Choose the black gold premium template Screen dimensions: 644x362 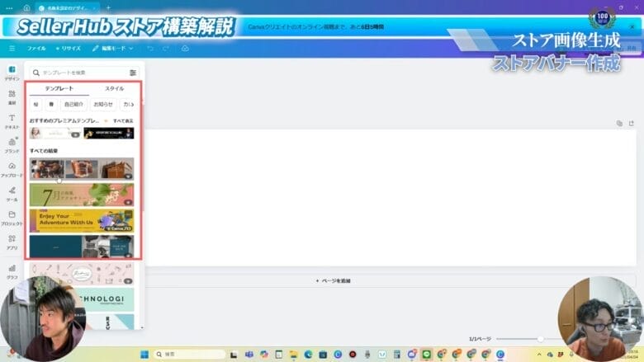coord(109,133)
